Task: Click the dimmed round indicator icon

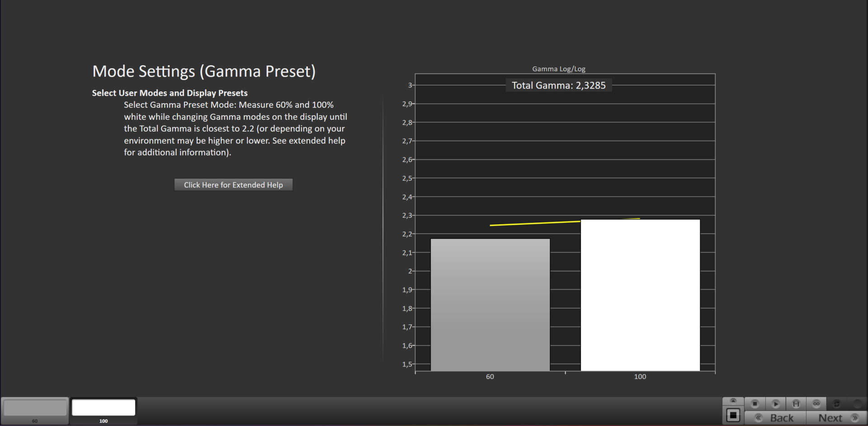Action: coord(857,404)
